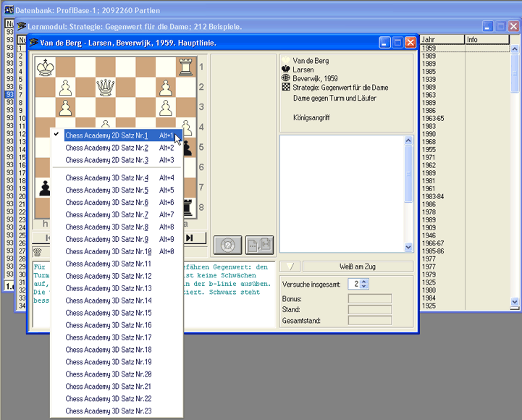Select the 1909 row in Jahr column
The image size is (522, 420).
429,228
